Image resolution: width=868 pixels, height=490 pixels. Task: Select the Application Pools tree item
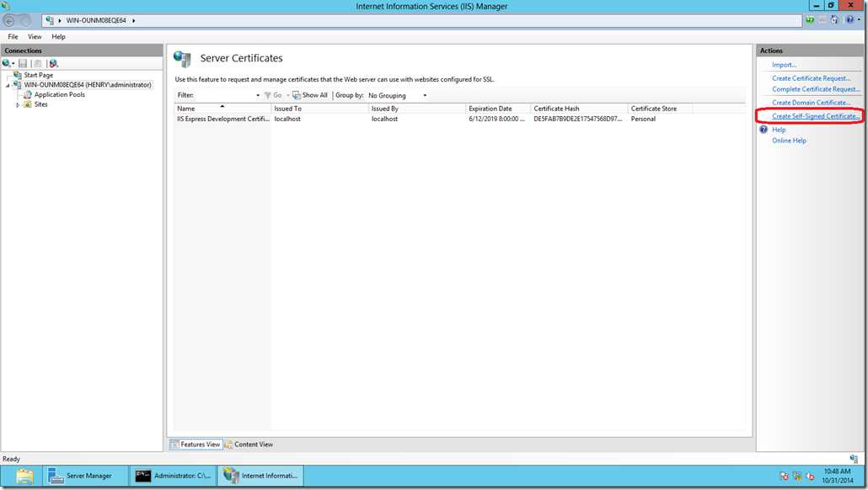(59, 94)
